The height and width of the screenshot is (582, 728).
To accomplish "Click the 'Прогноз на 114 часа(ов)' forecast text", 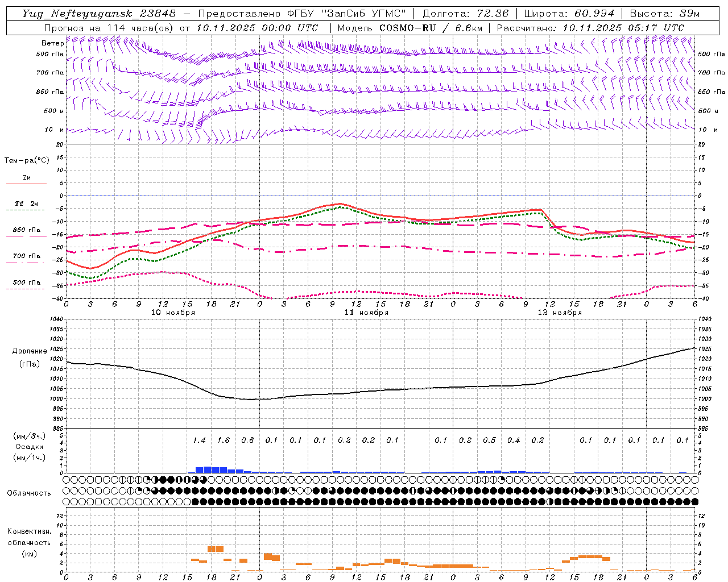I will 110,28.
